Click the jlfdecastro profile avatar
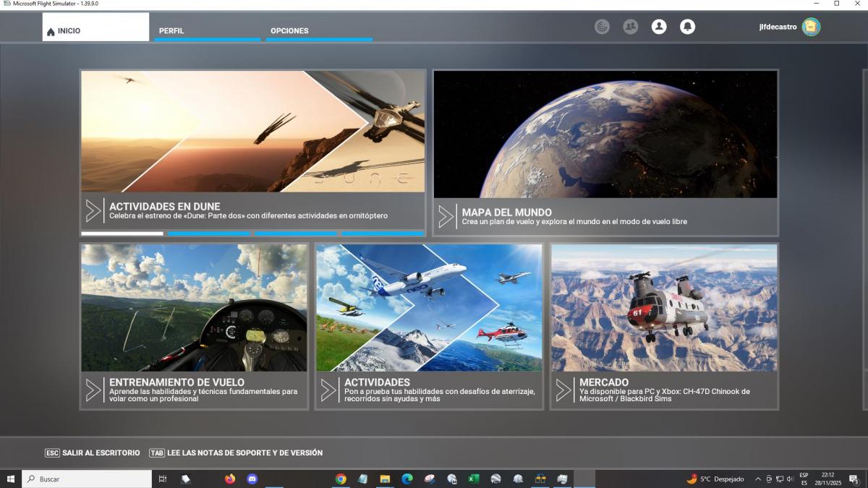The image size is (868, 488). pyautogui.click(x=811, y=27)
